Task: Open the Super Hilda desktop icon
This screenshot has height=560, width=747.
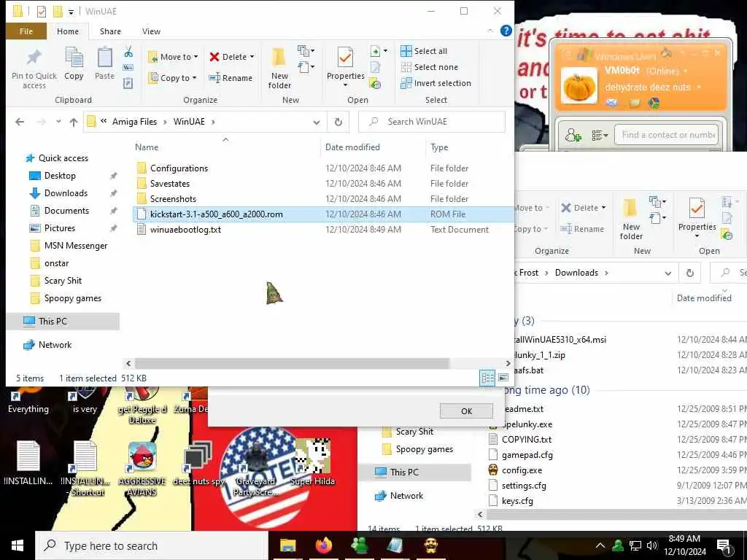Action: click(312, 462)
